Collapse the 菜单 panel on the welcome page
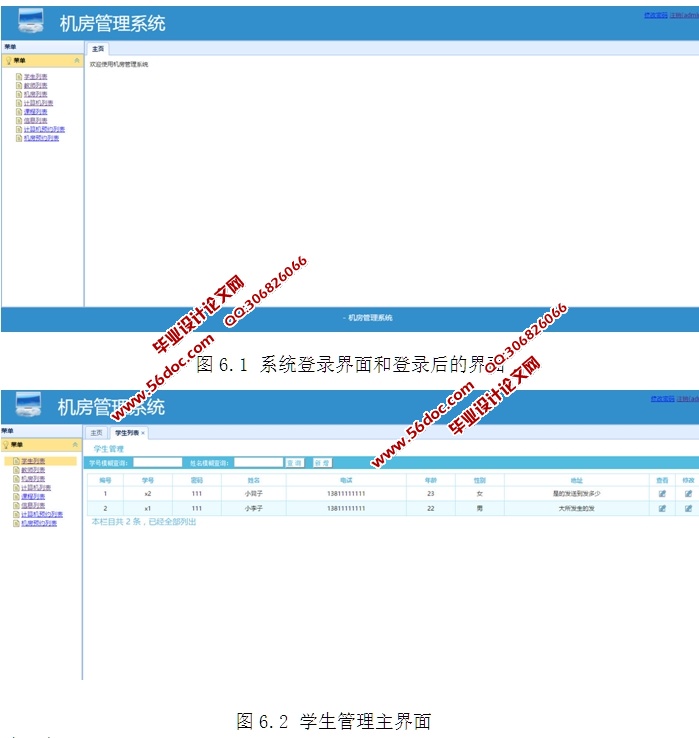 click(x=77, y=60)
